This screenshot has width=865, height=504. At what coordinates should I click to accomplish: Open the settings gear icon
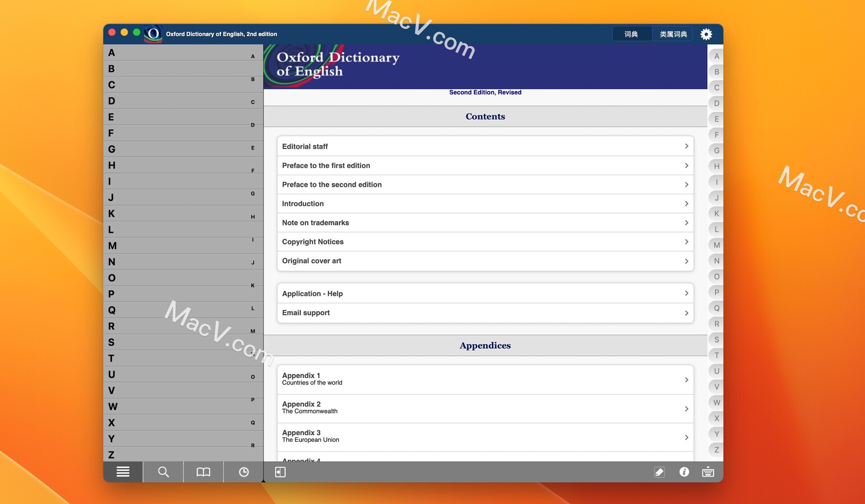[706, 34]
